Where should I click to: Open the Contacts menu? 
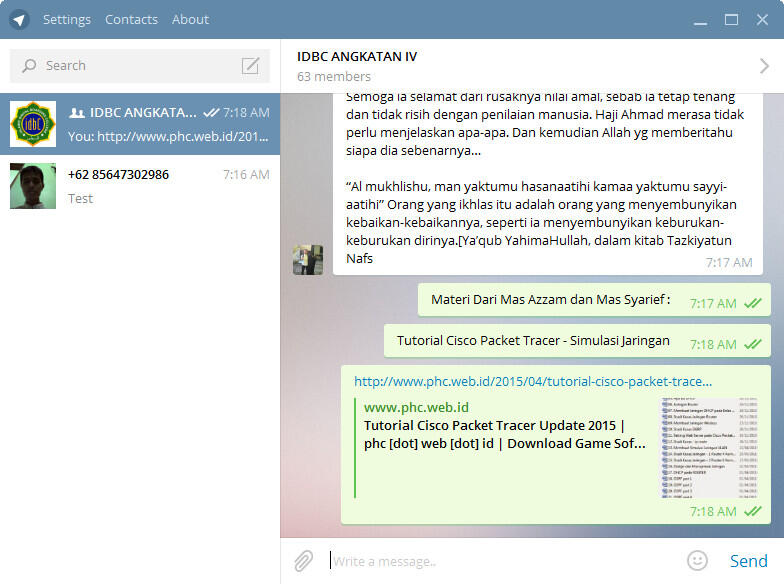pos(132,20)
